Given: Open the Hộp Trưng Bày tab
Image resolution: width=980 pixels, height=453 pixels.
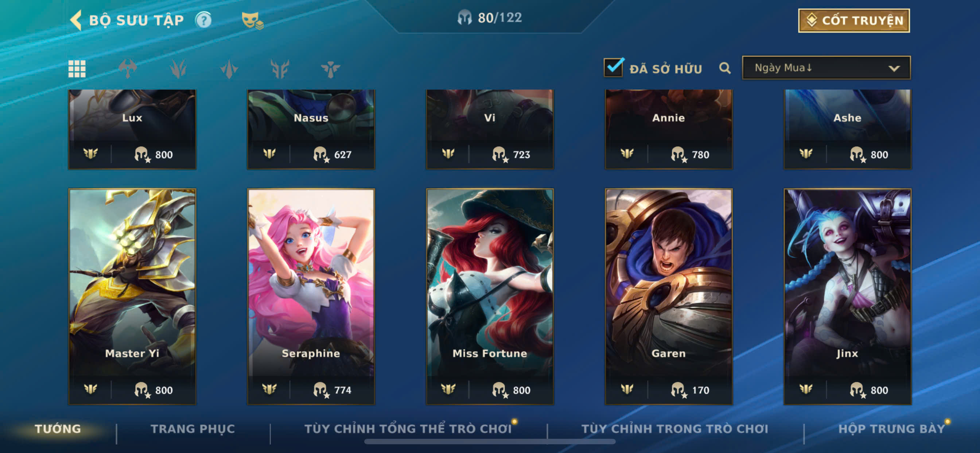Looking at the screenshot, I should 892,429.
